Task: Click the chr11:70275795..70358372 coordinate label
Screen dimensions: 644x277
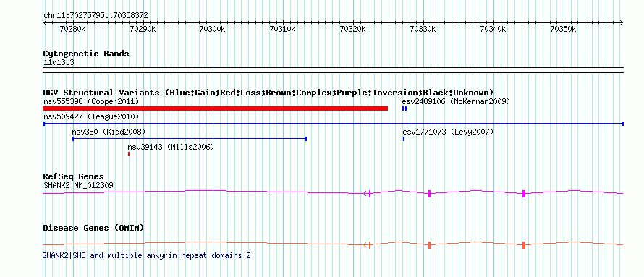Action: pos(96,16)
